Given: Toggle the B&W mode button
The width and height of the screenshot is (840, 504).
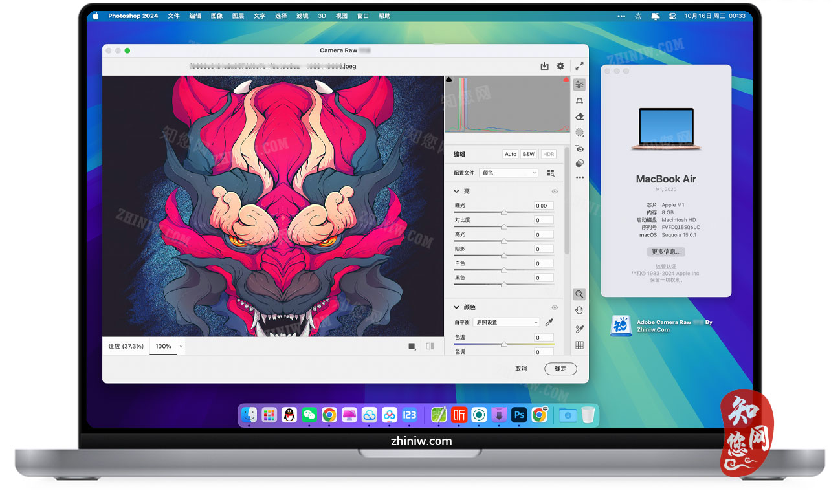Looking at the screenshot, I should pyautogui.click(x=529, y=154).
